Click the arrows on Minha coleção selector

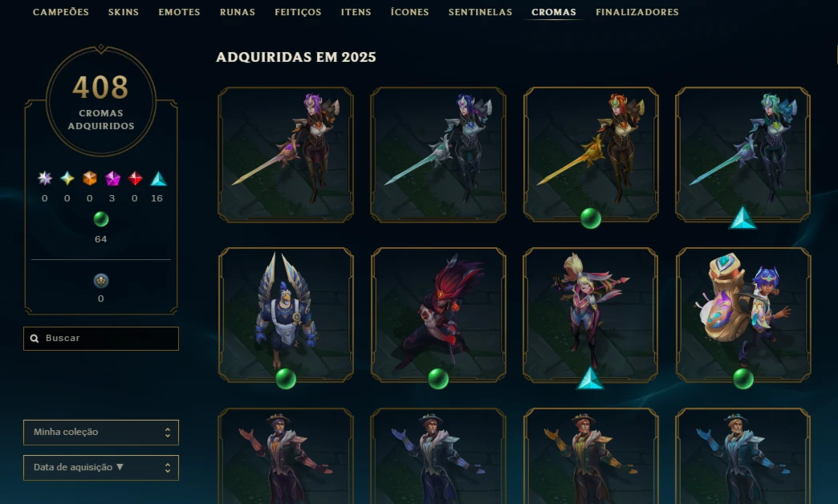(x=167, y=433)
